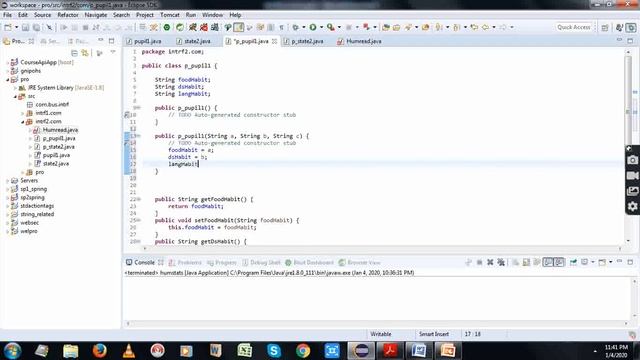640x360 pixels.
Task: Switch to the Java EE perspective icon
Action: point(620,27)
